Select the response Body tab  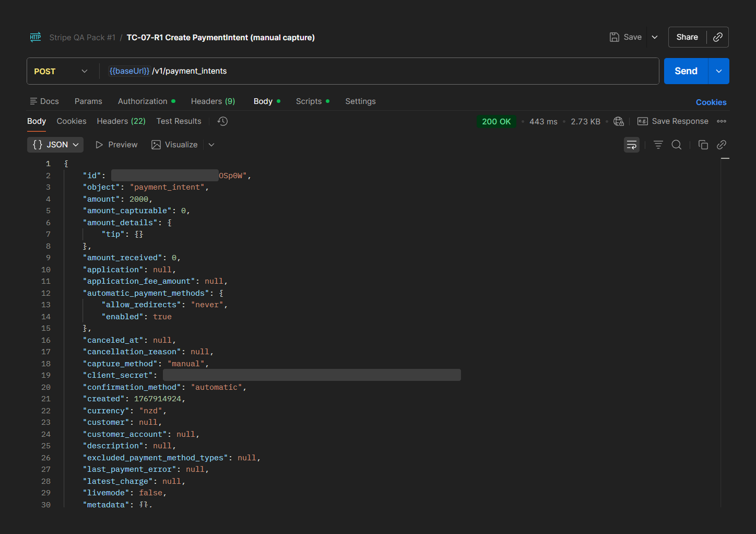[37, 121]
